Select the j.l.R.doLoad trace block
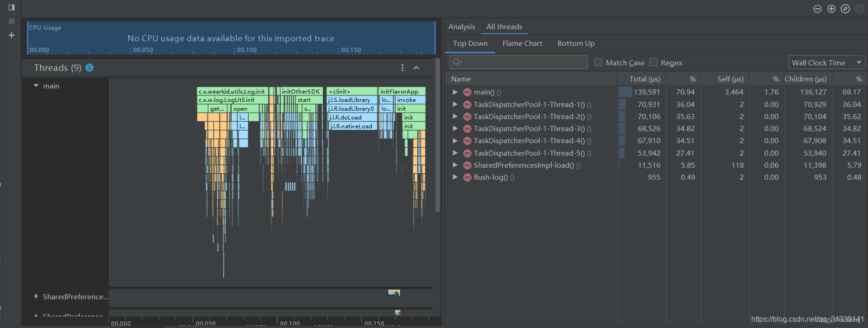The image size is (868, 328). point(352,118)
